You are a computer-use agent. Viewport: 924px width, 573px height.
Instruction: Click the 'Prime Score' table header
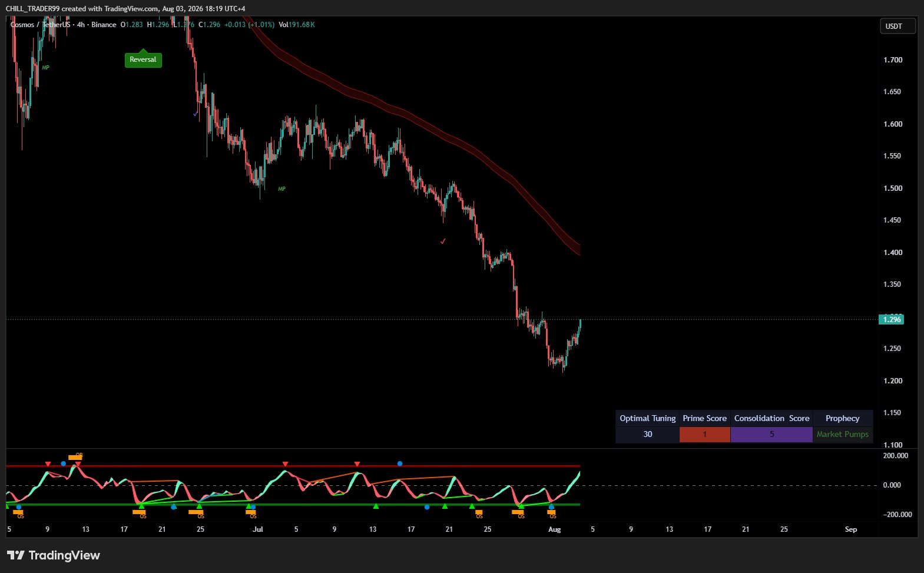(704, 418)
